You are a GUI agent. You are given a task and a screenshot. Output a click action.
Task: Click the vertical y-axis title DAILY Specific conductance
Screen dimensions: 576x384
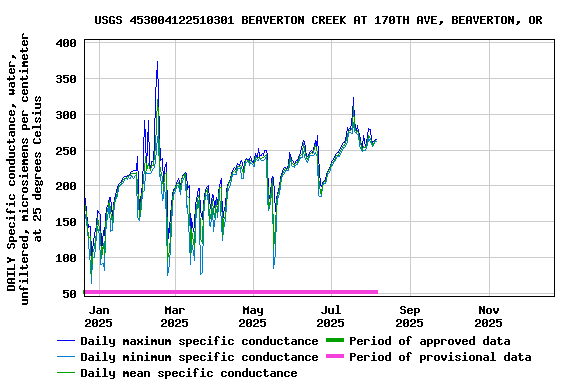point(24,169)
